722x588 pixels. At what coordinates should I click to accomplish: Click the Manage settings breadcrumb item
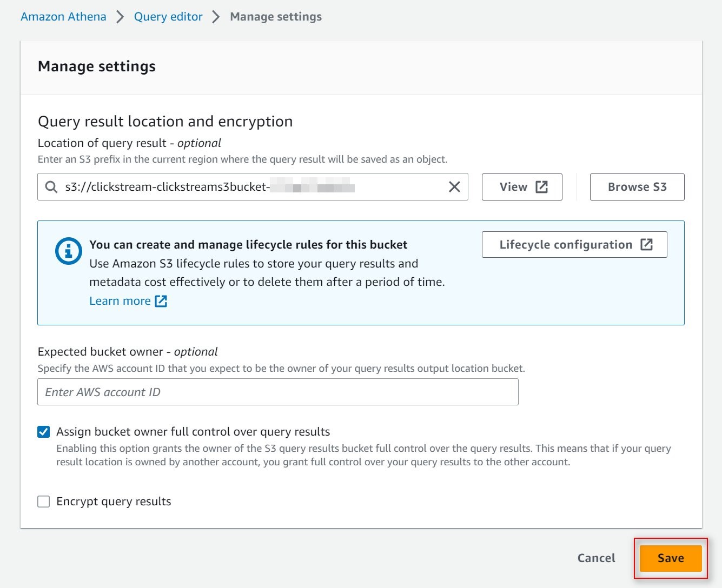click(x=276, y=17)
